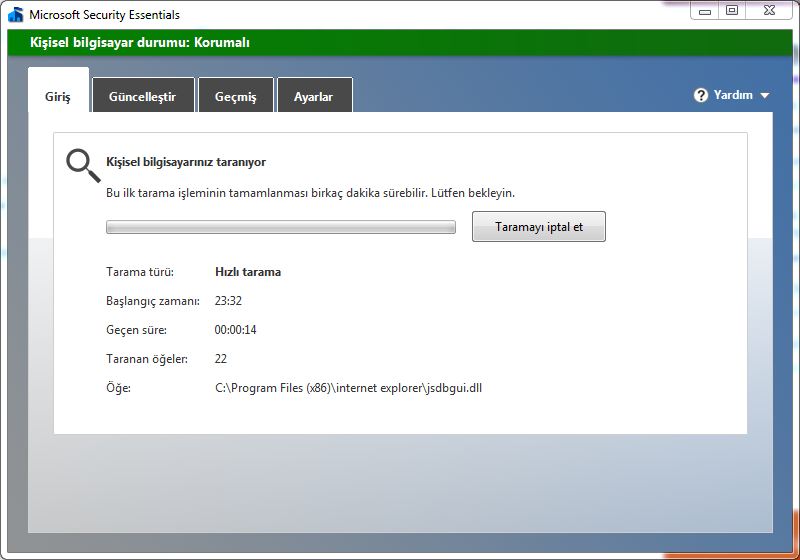800x560 pixels.
Task: Click the green status bar 'Kişisel bilgisayar durumu: Korumalı'
Action: tap(400, 42)
